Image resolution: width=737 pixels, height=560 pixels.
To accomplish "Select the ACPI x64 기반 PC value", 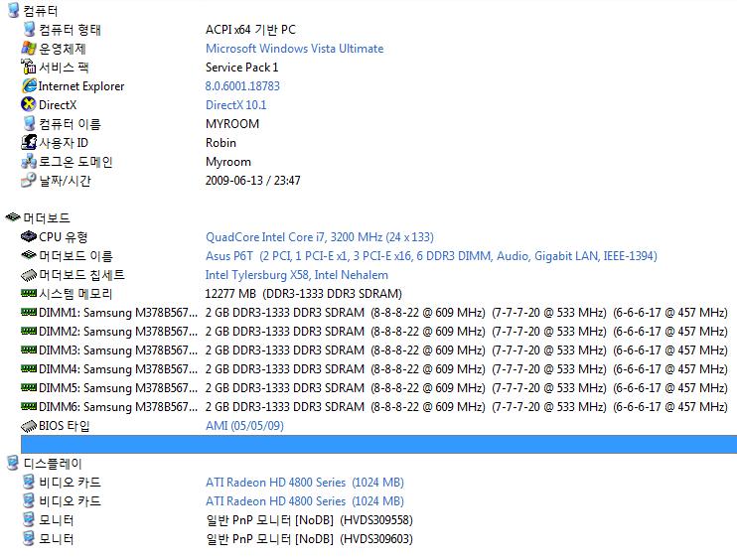I will [250, 30].
